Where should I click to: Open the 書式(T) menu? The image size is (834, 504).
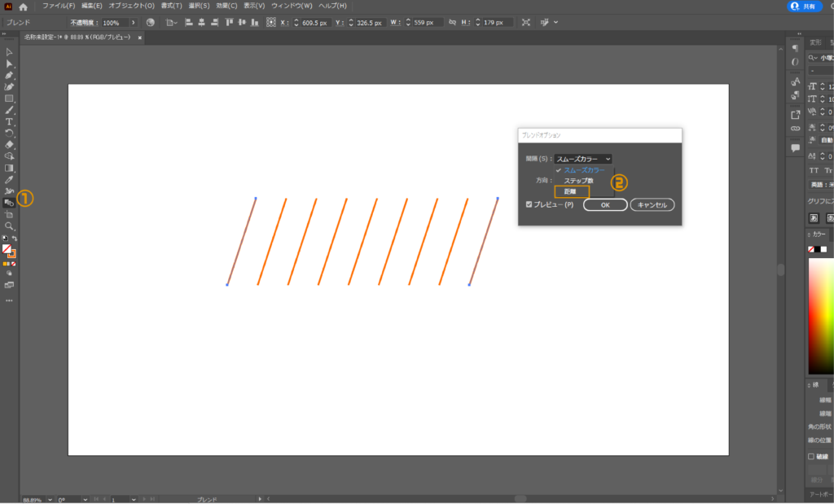coord(171,6)
